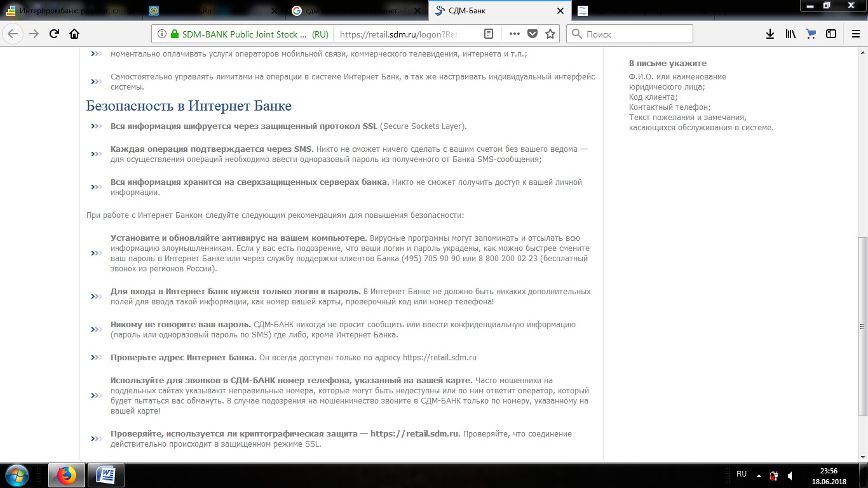
Task: Click sidebar text 'Контактный телефон;'
Action: (x=670, y=107)
